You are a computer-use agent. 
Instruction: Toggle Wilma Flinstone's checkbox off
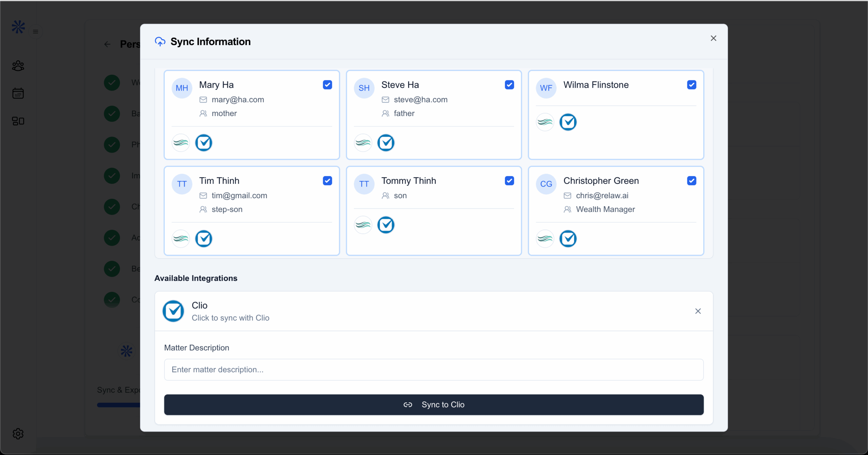pos(692,85)
